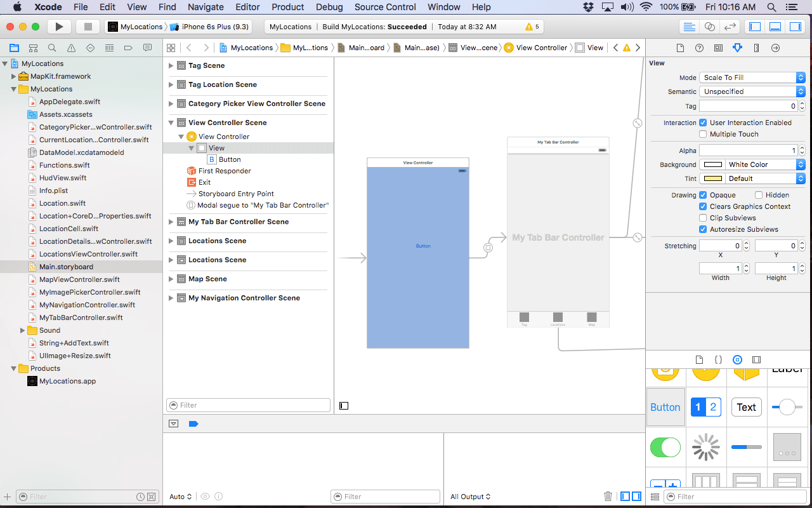Screen dimensions: 812x508
Task: Show the Standard editor
Action: (x=688, y=27)
